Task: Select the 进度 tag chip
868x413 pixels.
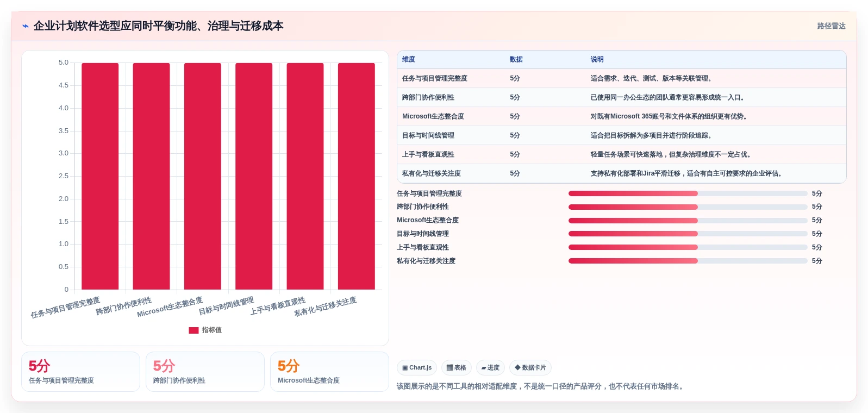Action: tap(490, 368)
